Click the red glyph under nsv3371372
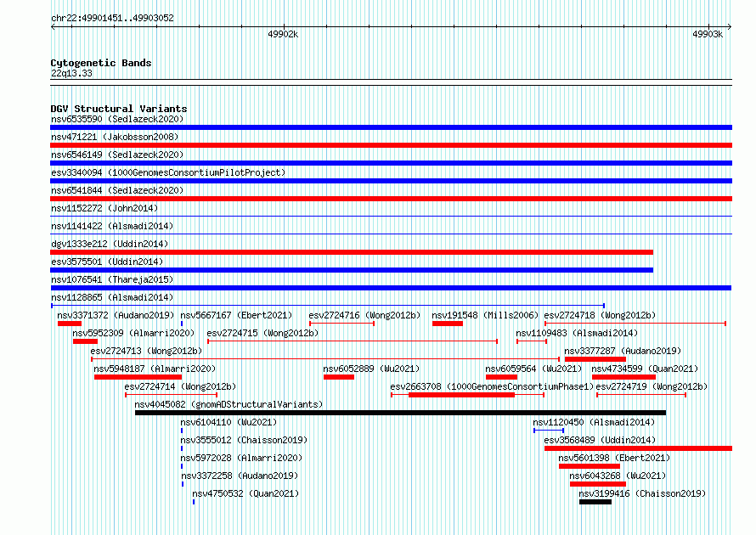Viewport: 756px width, 535px height. (70, 324)
